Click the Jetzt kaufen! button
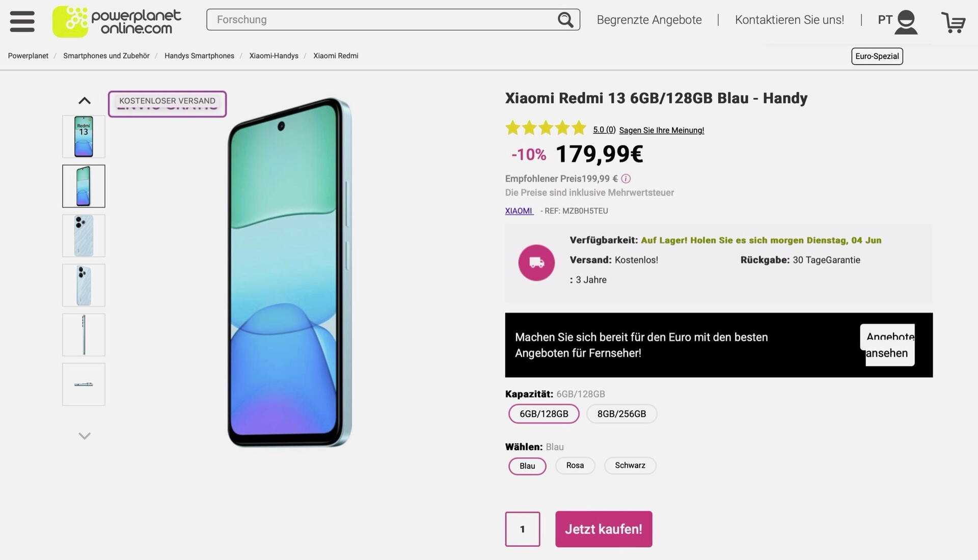Screen dimensions: 978x560 (604, 529)
